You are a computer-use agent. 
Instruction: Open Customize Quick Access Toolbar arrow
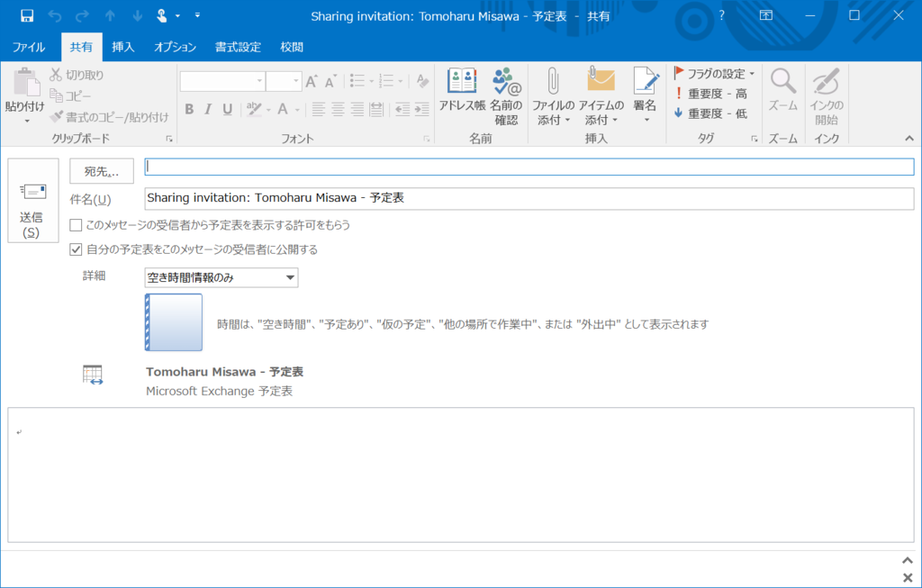click(197, 15)
